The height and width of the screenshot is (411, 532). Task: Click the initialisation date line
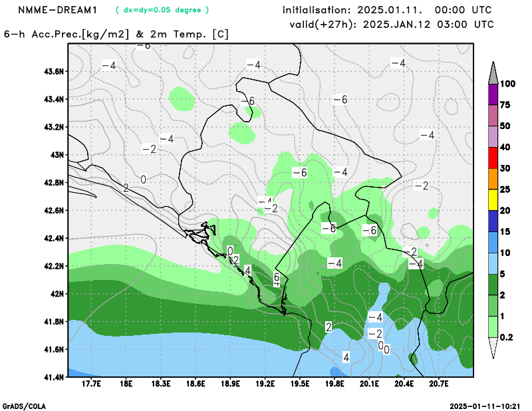coord(387,10)
